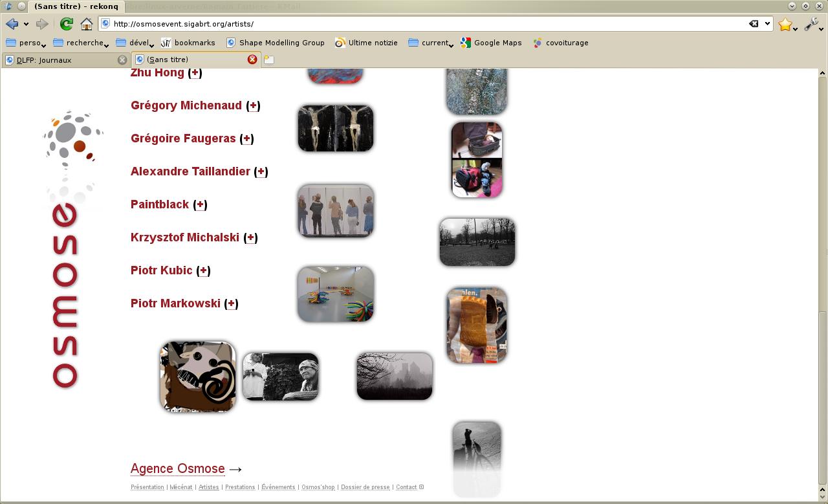
Task: Click the bookmark star icon
Action: (785, 24)
